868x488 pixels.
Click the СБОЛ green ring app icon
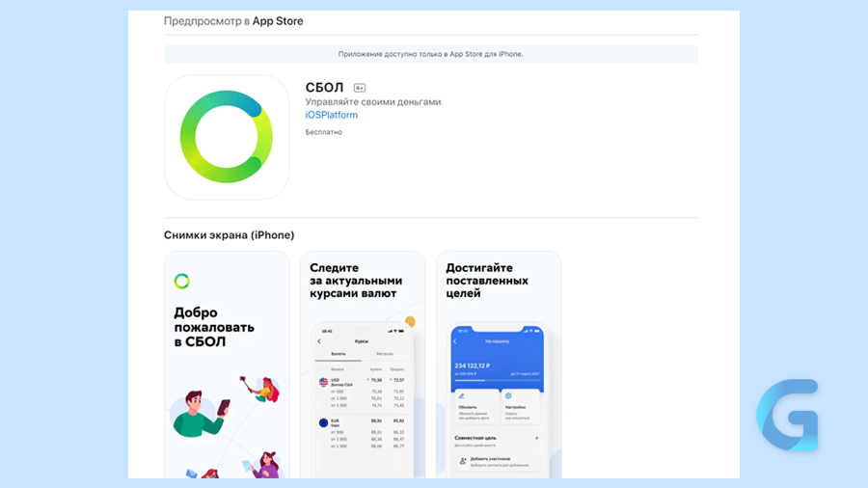(x=227, y=137)
